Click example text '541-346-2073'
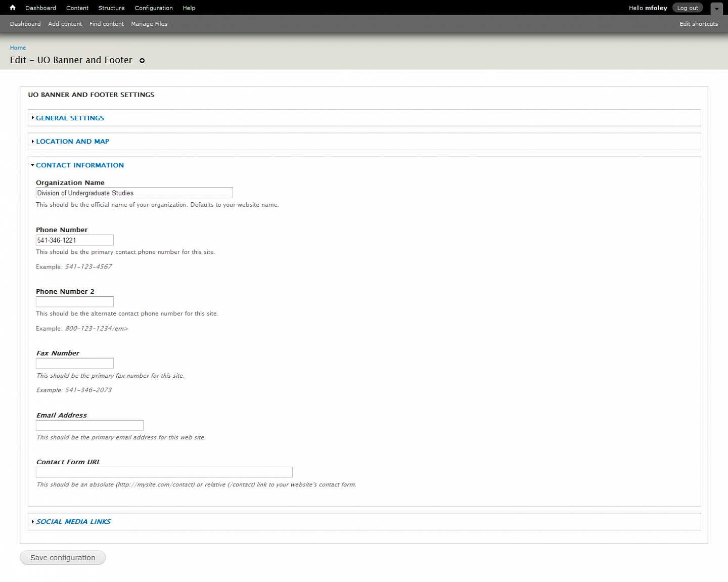Screen dimensions: 728x582 (88, 390)
